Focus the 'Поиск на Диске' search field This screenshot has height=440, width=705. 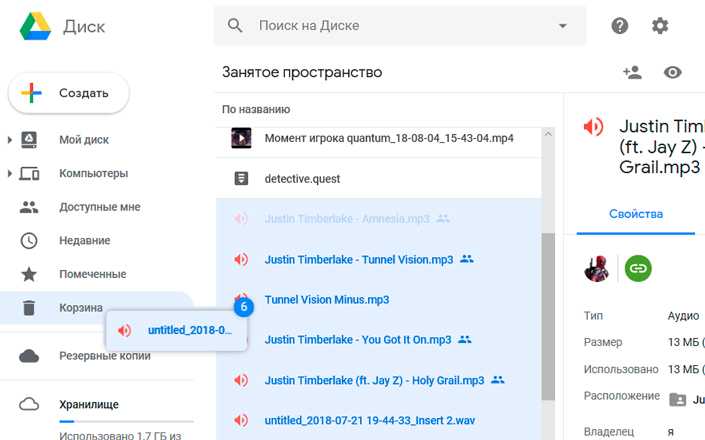coord(400,26)
